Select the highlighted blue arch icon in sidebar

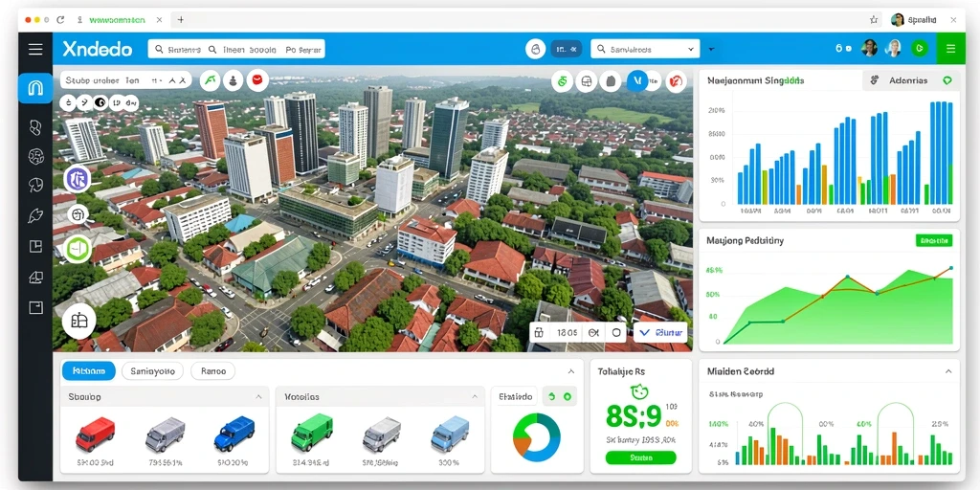click(35, 88)
